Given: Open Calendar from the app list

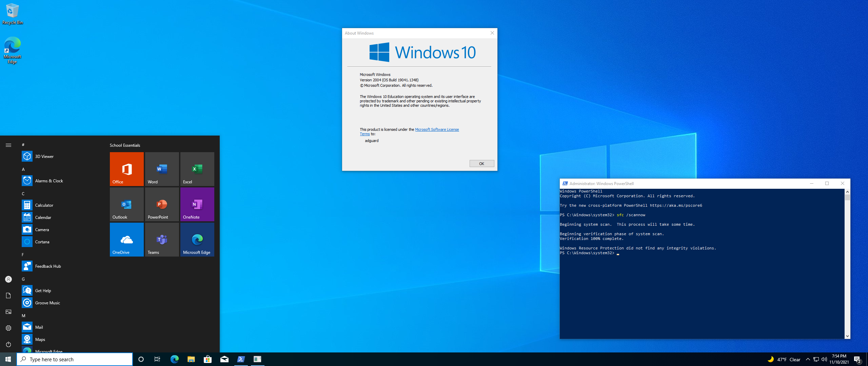Looking at the screenshot, I should point(61,217).
